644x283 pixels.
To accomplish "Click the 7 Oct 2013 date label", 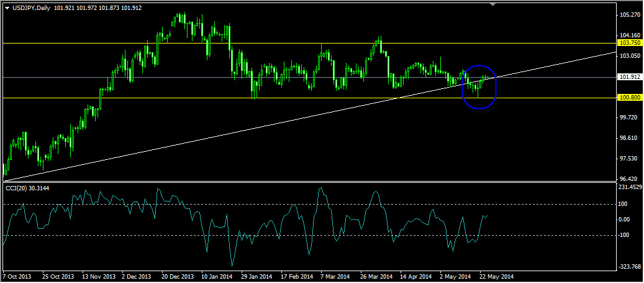I will [17, 276].
